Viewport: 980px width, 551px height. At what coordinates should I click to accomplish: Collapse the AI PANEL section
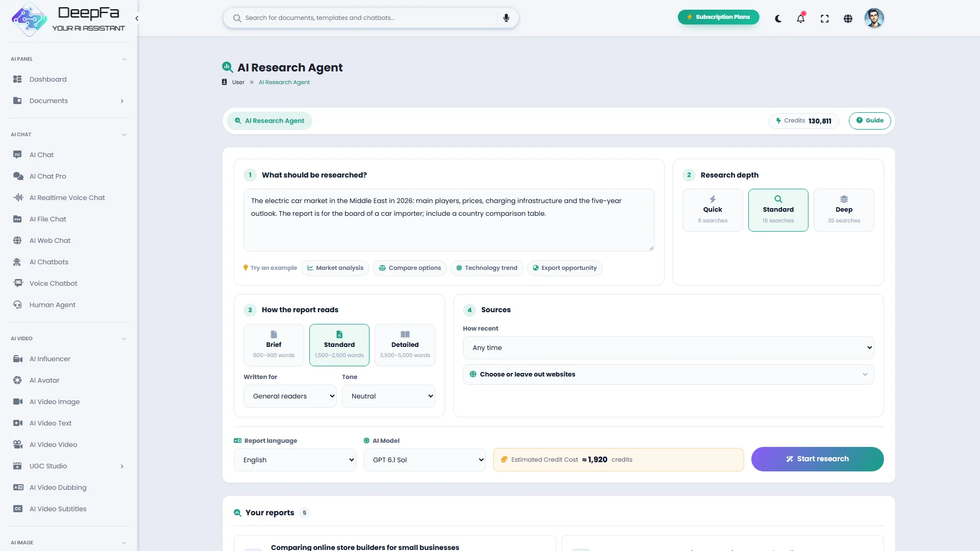[124, 59]
